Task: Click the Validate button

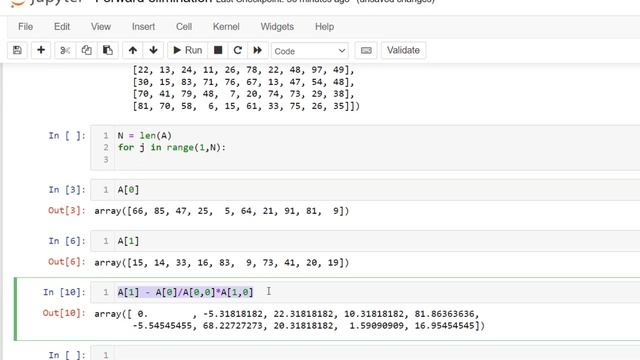Action: [403, 50]
